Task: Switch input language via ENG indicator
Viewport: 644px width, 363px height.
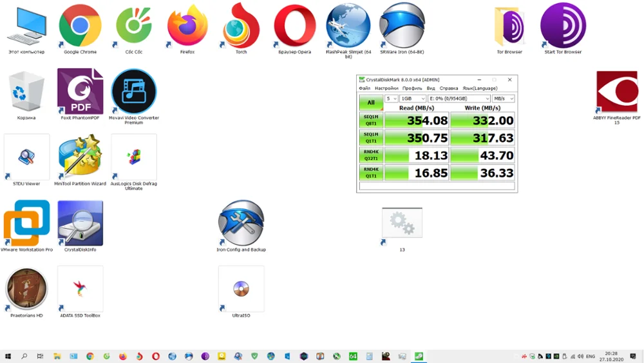Action: 591,357
